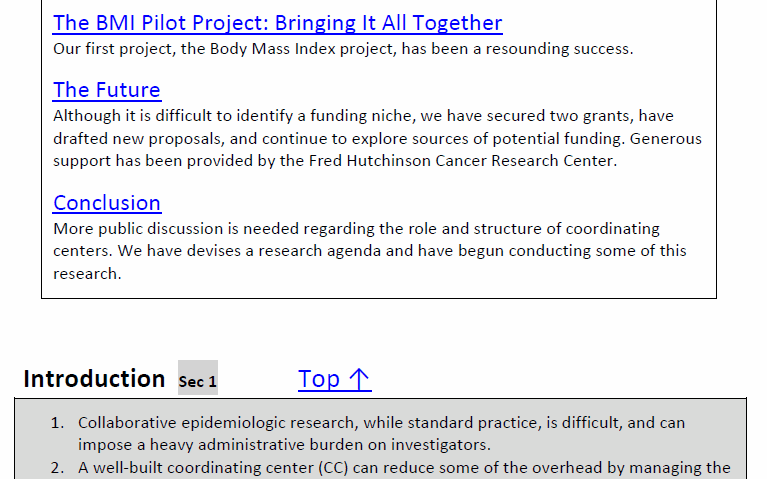Click the line beginning 'More public discussion'
This screenshot has width=767, height=479.
point(356,229)
